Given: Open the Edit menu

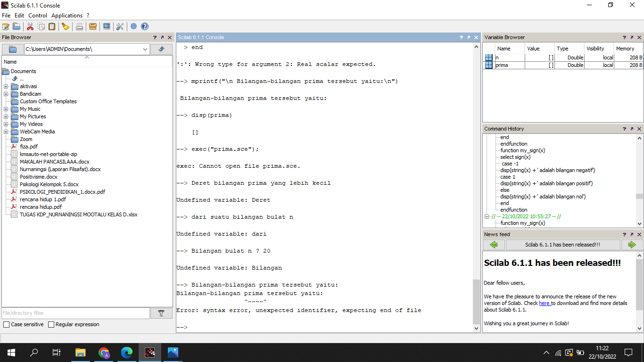Looking at the screenshot, I should click(19, 16).
